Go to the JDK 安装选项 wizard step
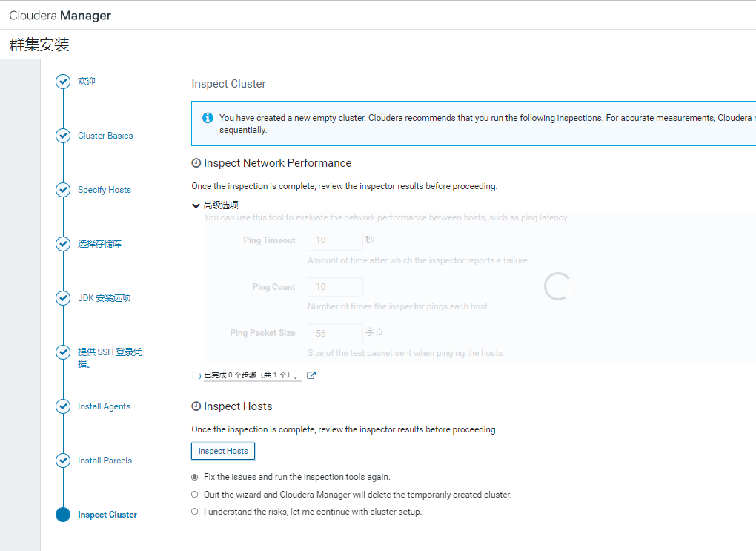 (105, 297)
